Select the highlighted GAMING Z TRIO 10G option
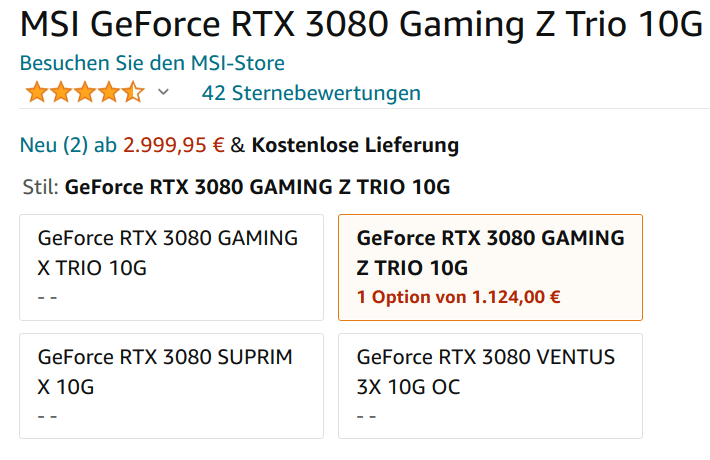The image size is (710, 460). coord(490,267)
